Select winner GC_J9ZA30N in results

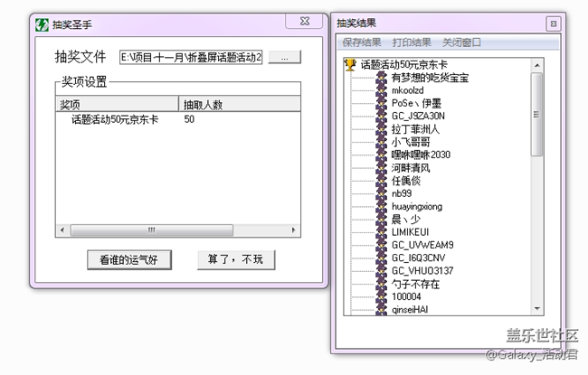tap(418, 117)
